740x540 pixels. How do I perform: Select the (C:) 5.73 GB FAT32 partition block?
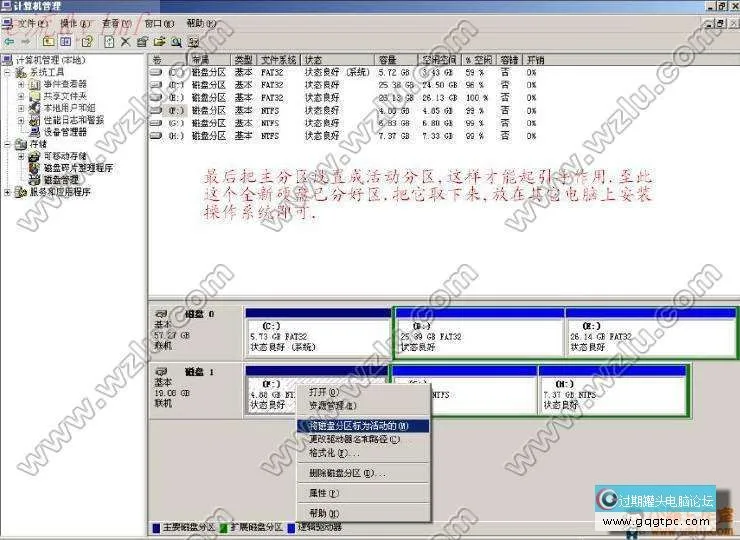tap(318, 332)
